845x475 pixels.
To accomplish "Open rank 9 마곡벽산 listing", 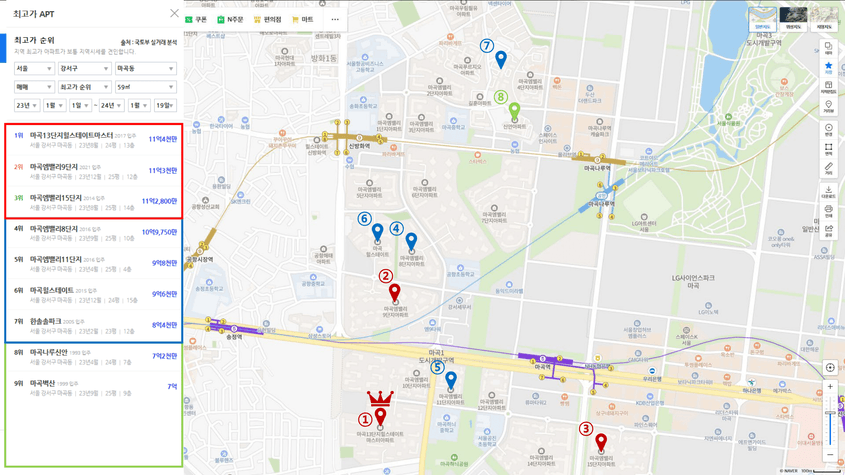I will point(94,387).
